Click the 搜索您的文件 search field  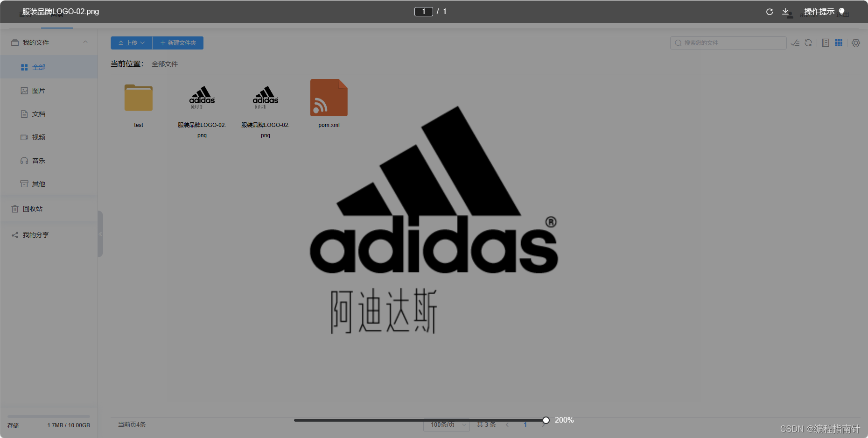click(728, 43)
